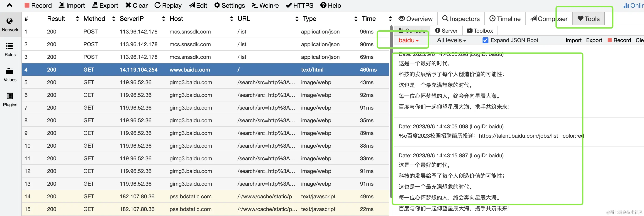
Task: Open the Console sub-tab
Action: pos(412,31)
